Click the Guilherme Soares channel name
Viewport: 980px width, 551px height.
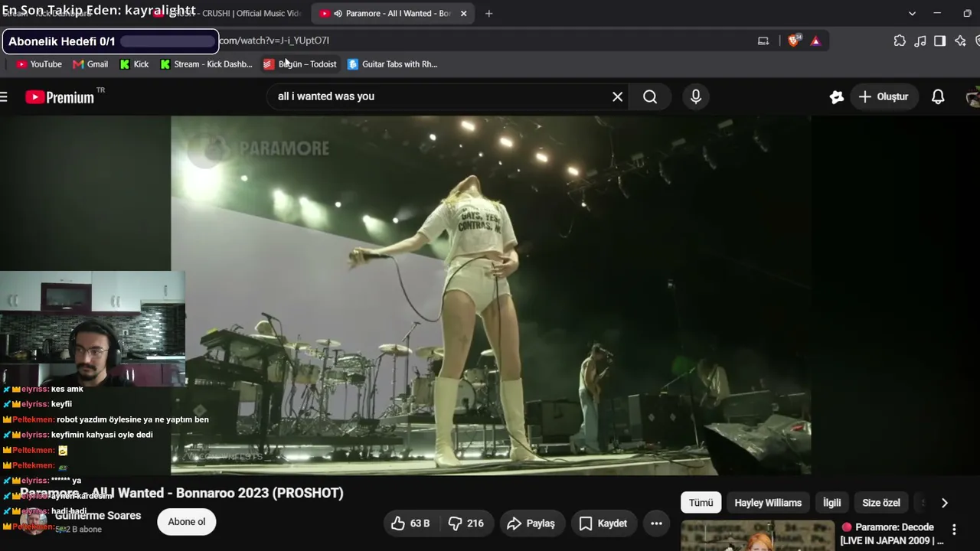98,516
